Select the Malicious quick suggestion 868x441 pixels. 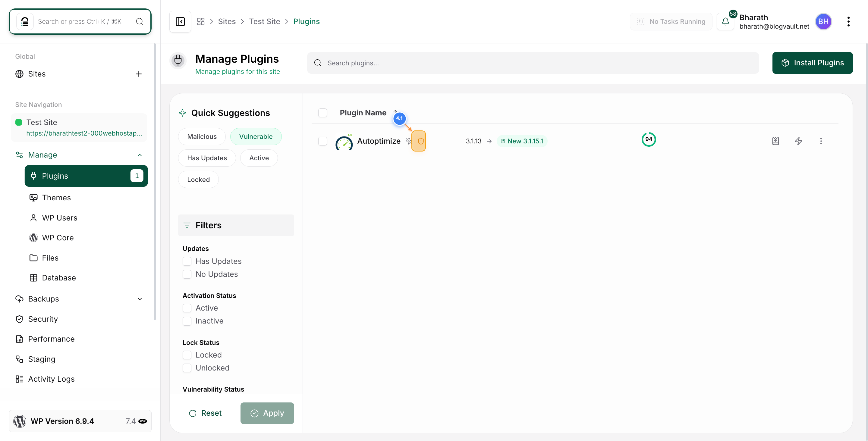click(202, 136)
